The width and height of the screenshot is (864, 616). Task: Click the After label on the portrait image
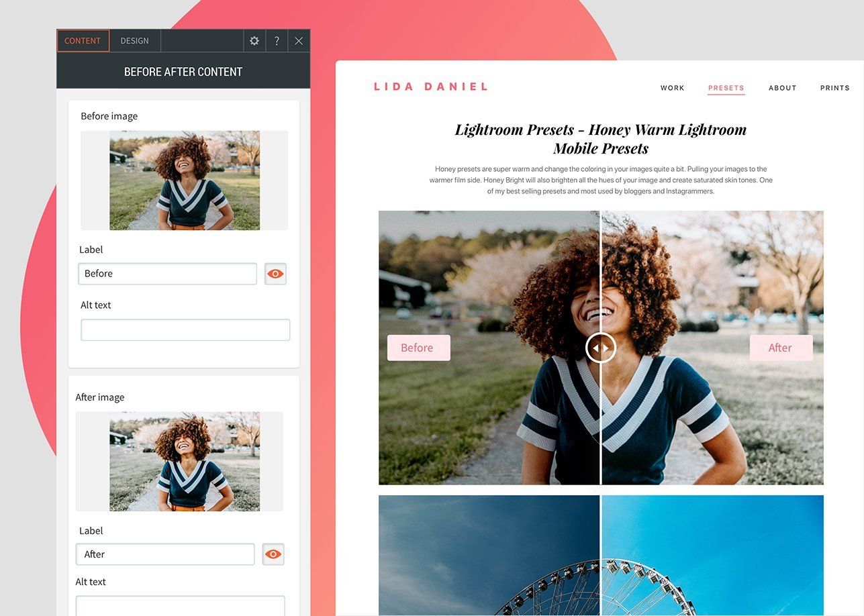781,348
